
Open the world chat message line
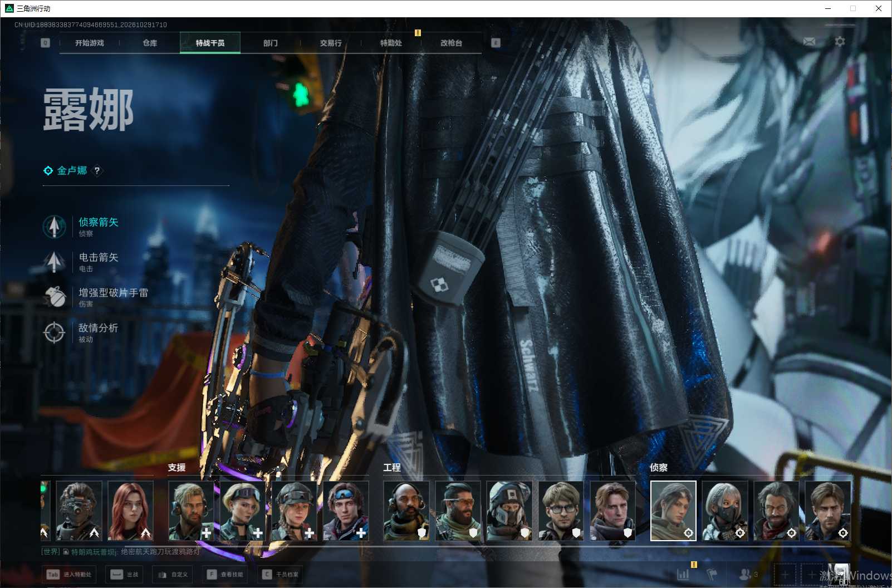point(120,552)
